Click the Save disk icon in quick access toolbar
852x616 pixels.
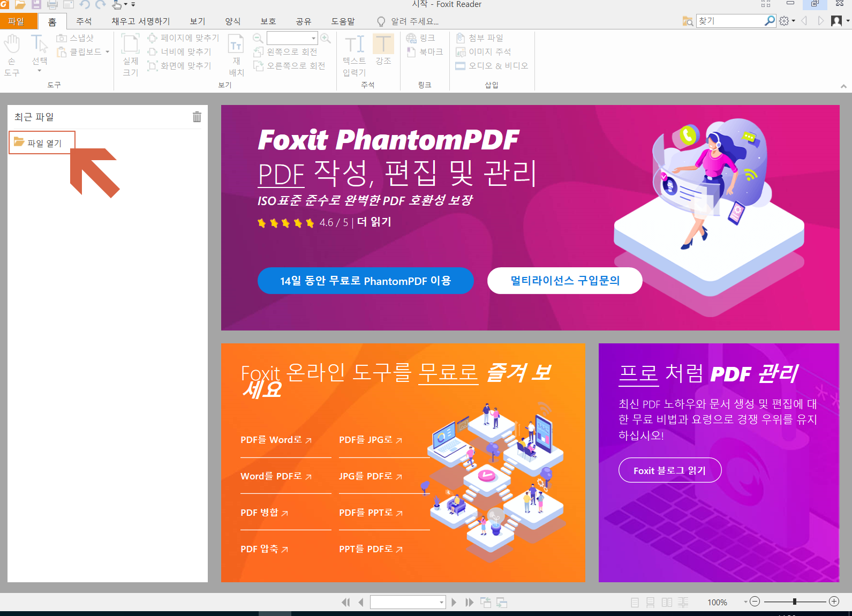(36, 4)
